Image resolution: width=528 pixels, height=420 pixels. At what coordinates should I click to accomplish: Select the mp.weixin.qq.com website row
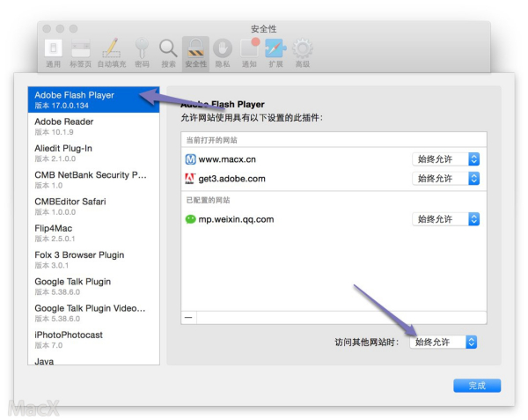334,219
